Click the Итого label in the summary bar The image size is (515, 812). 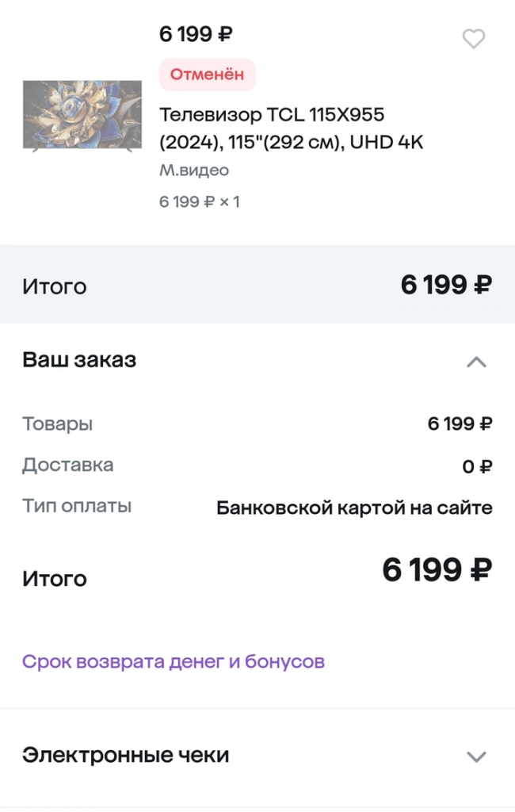54,286
